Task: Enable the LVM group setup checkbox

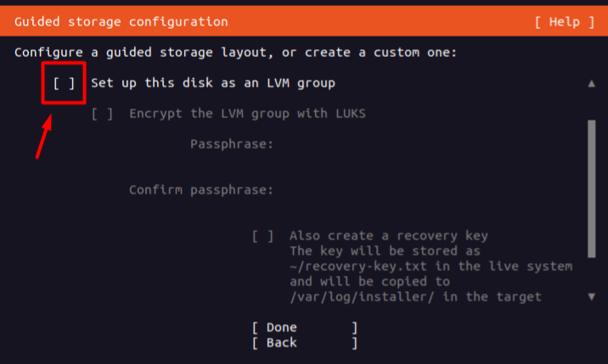Action: pyautogui.click(x=65, y=83)
